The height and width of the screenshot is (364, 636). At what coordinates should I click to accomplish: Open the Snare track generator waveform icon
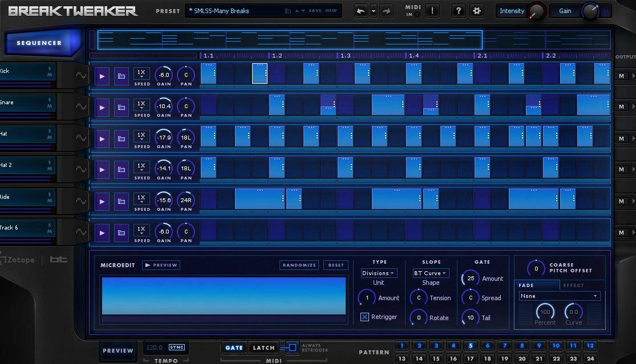pyautogui.click(x=81, y=106)
